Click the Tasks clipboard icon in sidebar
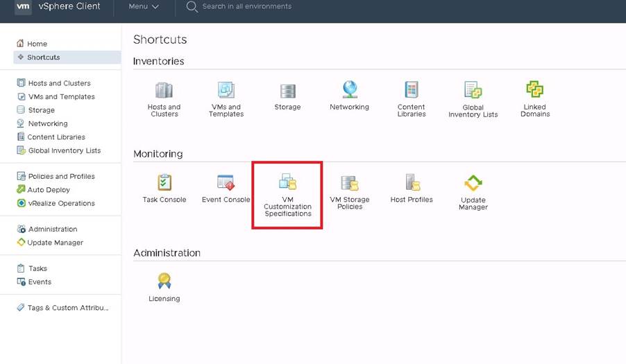626x364 pixels. 21,268
